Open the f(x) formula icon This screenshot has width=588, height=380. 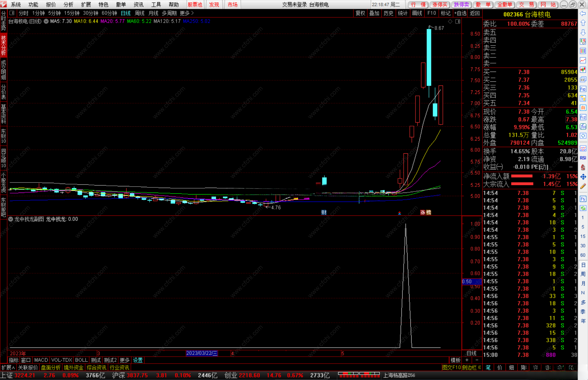point(583,127)
